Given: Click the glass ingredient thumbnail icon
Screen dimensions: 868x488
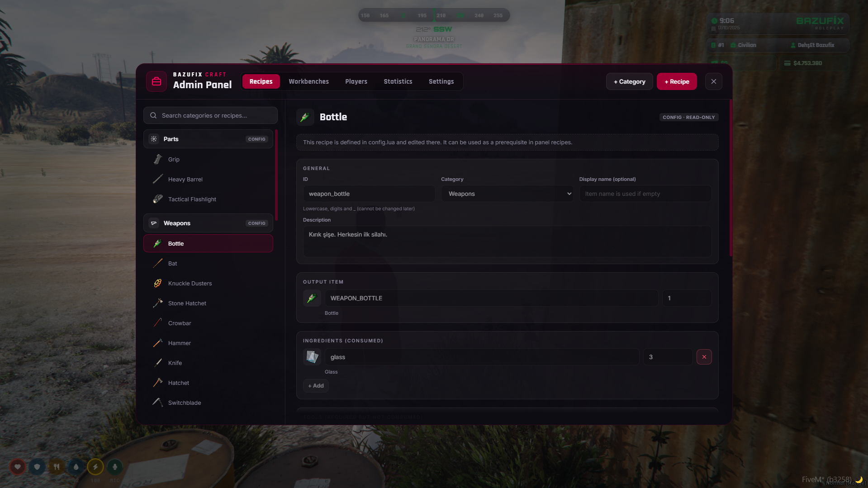Looking at the screenshot, I should (x=312, y=357).
